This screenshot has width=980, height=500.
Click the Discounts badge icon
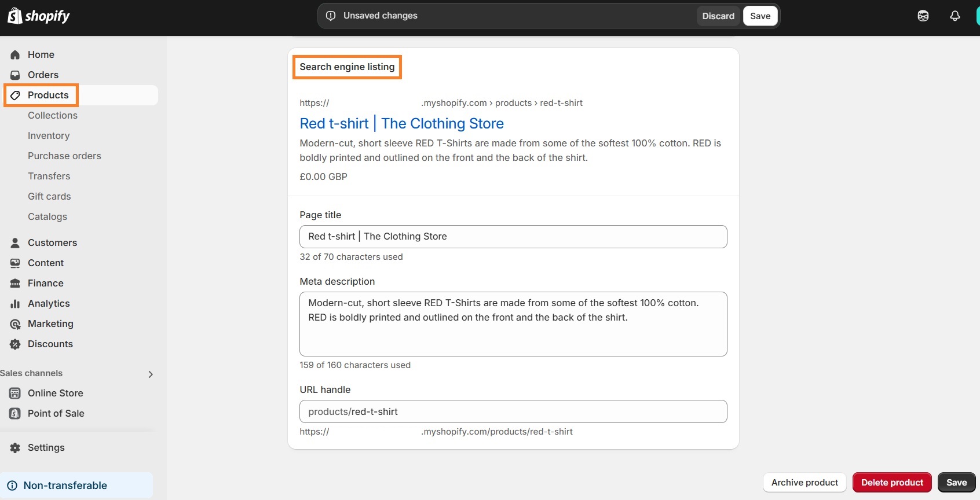pyautogui.click(x=15, y=344)
